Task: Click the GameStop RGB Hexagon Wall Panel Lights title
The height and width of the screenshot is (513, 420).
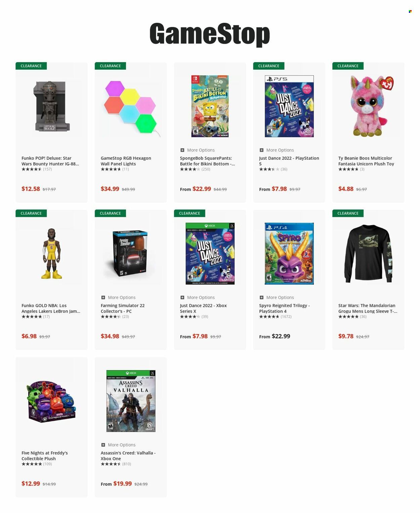Action: click(x=126, y=161)
